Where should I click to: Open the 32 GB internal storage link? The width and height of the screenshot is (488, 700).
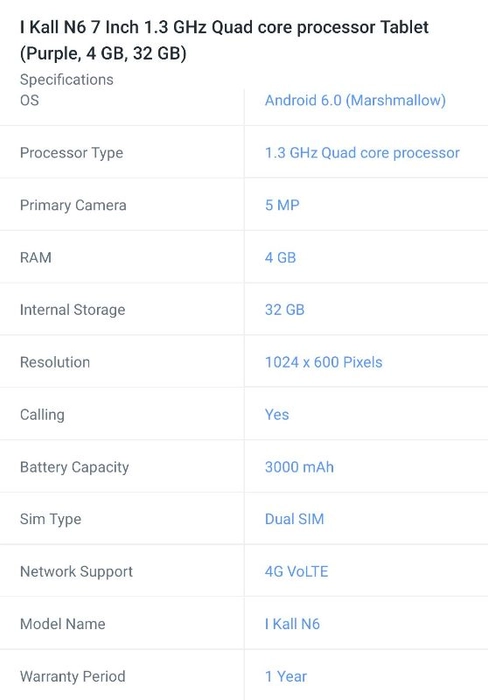tap(285, 310)
